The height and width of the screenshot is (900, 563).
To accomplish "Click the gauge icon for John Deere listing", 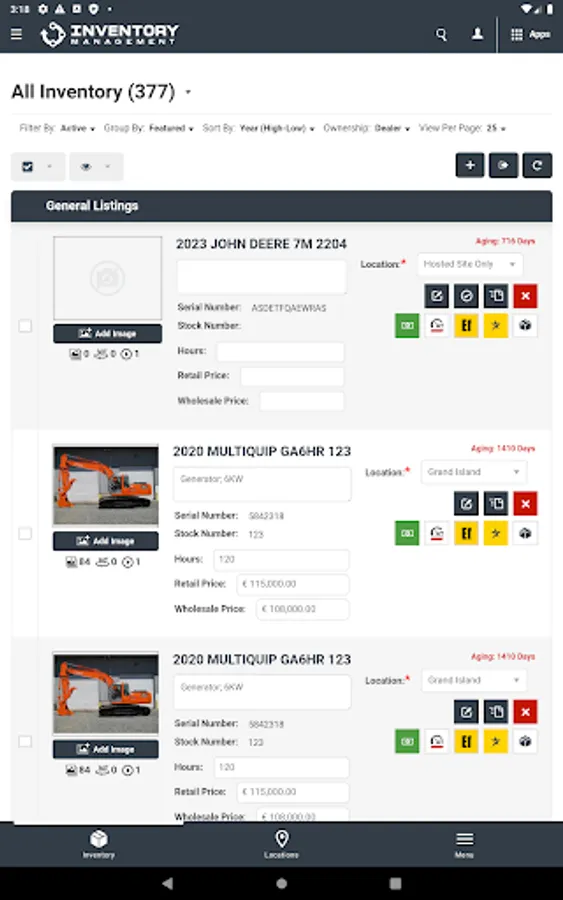I will [x=437, y=325].
